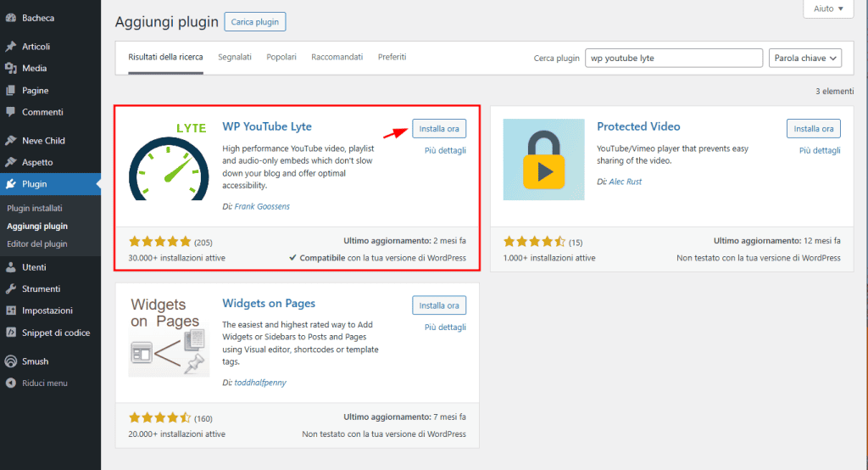Open the Commenti menu label
868x470 pixels.
click(x=42, y=112)
